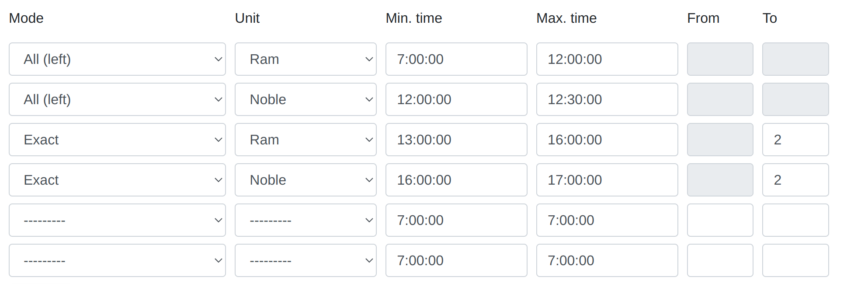Open third row Ram Unit dropdown

click(x=306, y=140)
